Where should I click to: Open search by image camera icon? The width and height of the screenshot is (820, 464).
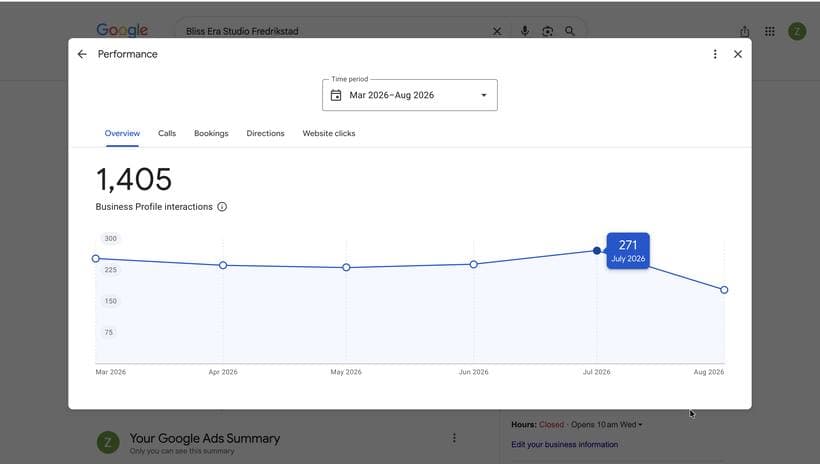coord(548,31)
